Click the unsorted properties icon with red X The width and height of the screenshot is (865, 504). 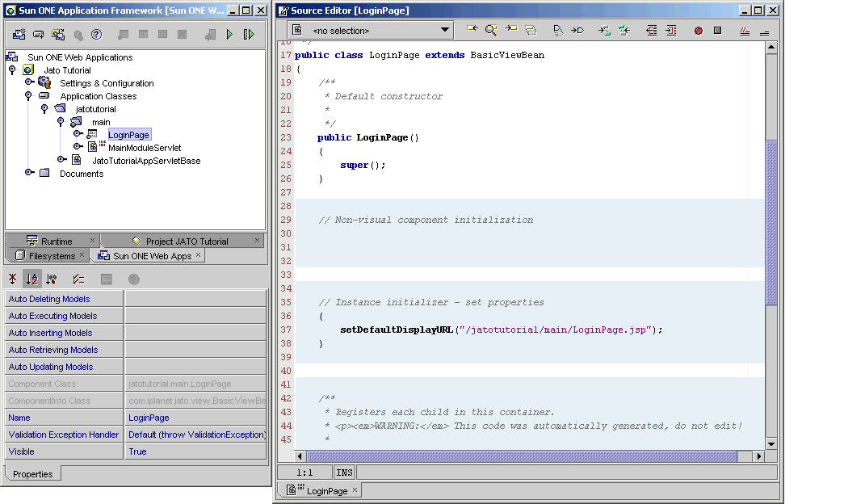[x=12, y=278]
